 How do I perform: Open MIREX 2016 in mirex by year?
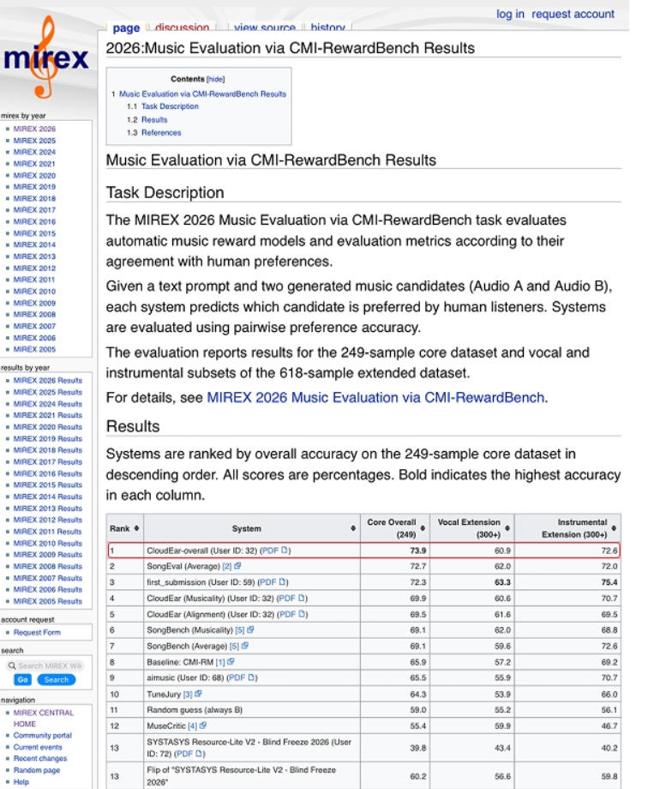tap(34, 221)
